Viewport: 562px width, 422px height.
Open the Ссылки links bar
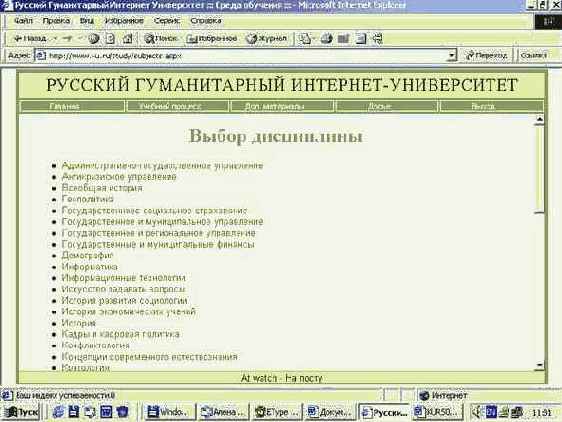click(533, 56)
